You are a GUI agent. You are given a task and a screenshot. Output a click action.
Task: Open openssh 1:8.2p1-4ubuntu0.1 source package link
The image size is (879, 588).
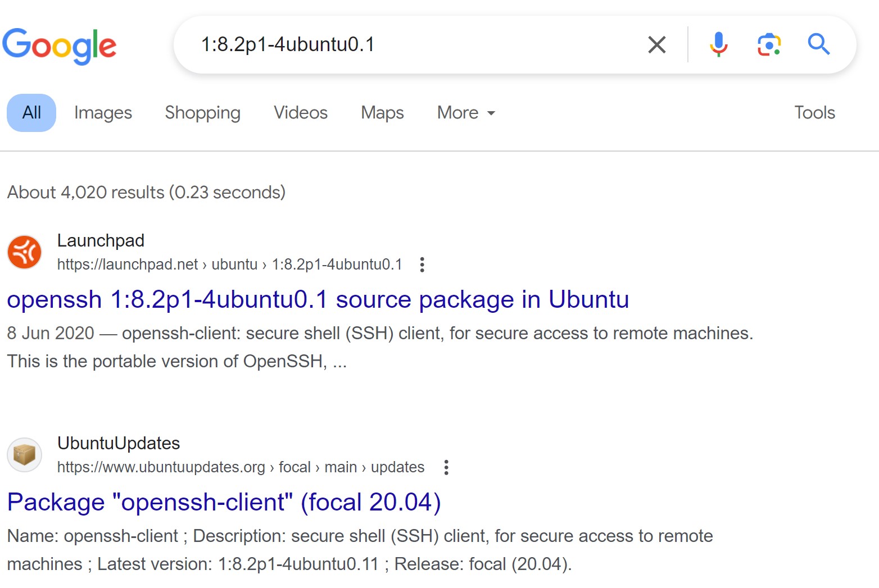[318, 299]
